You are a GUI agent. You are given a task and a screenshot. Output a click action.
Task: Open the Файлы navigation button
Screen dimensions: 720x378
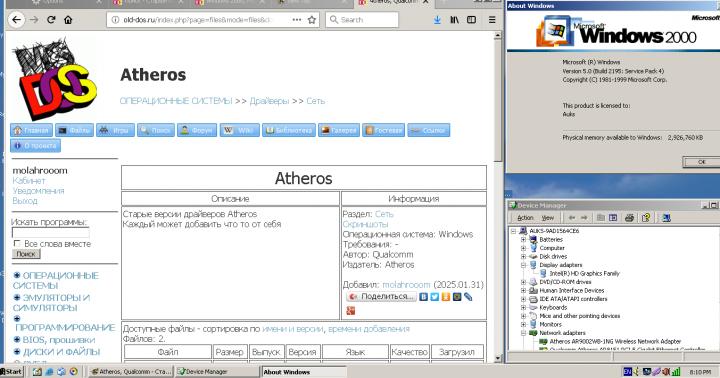coord(74,130)
